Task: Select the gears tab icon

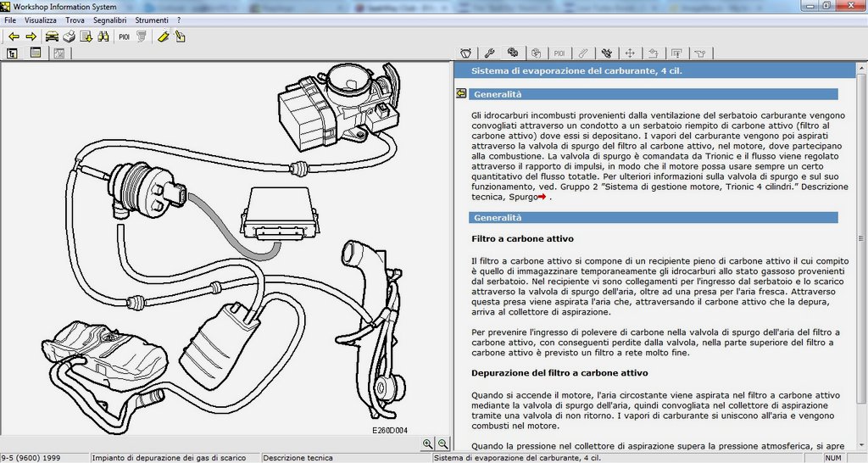Action: 513,53
